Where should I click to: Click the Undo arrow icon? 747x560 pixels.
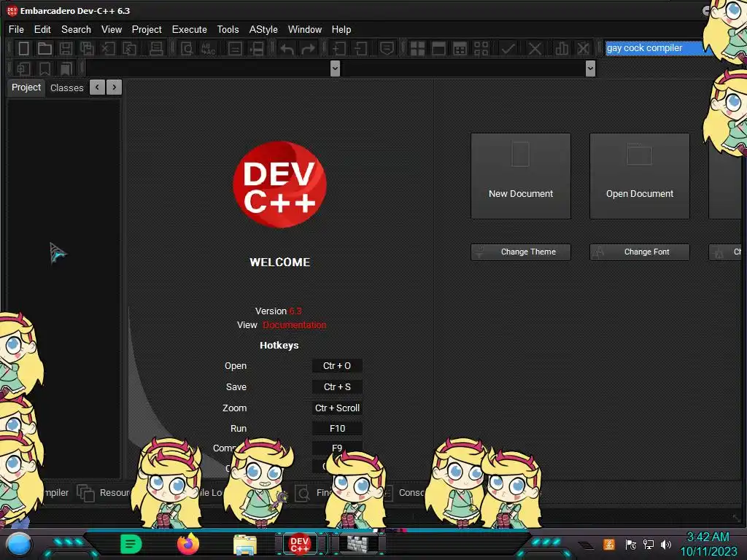click(287, 49)
